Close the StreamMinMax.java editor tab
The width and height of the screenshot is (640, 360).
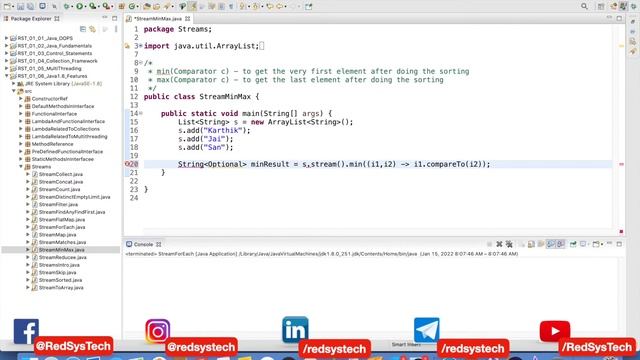[x=187, y=19]
